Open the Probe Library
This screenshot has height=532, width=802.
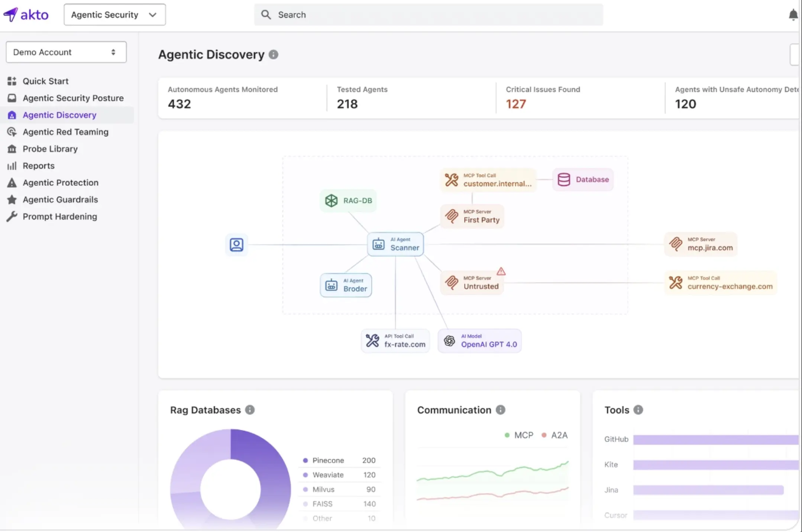pos(50,149)
